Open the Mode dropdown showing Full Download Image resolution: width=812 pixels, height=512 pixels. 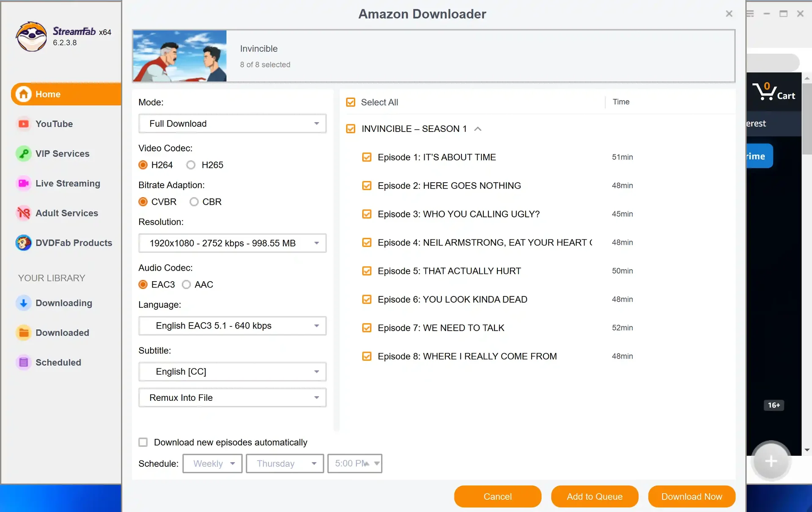pos(232,123)
